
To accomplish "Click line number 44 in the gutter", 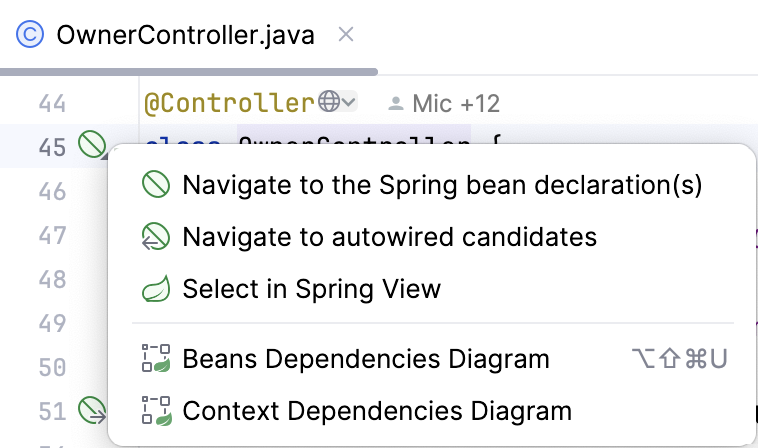I will [52, 103].
